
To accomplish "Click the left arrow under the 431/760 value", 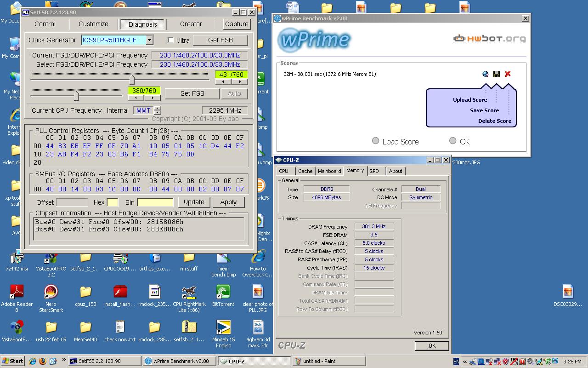I will 223,81.
